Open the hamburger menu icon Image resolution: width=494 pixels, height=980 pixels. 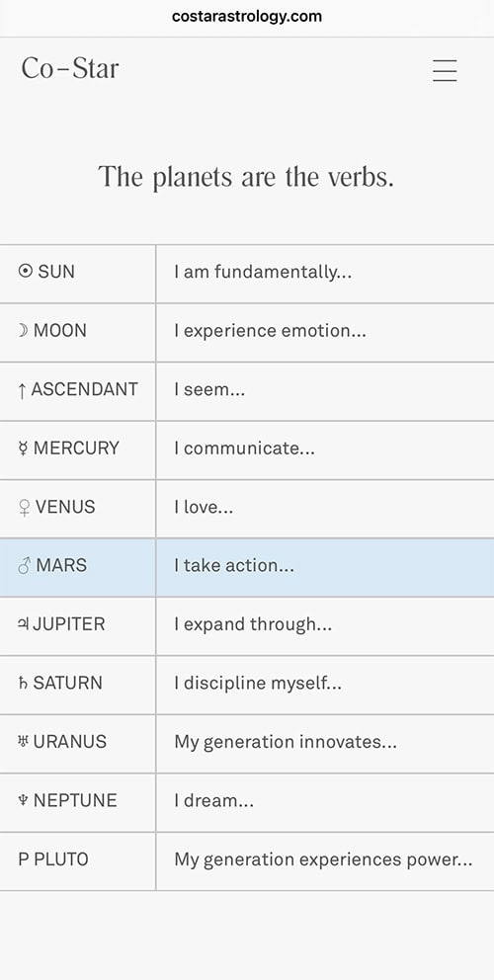pos(445,70)
